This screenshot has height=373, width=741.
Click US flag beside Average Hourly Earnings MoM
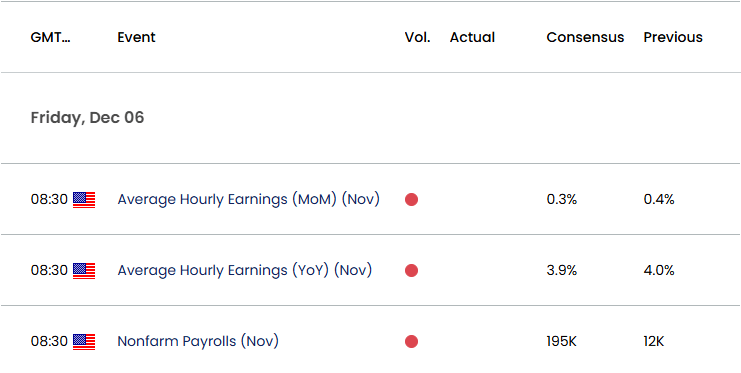(x=84, y=200)
